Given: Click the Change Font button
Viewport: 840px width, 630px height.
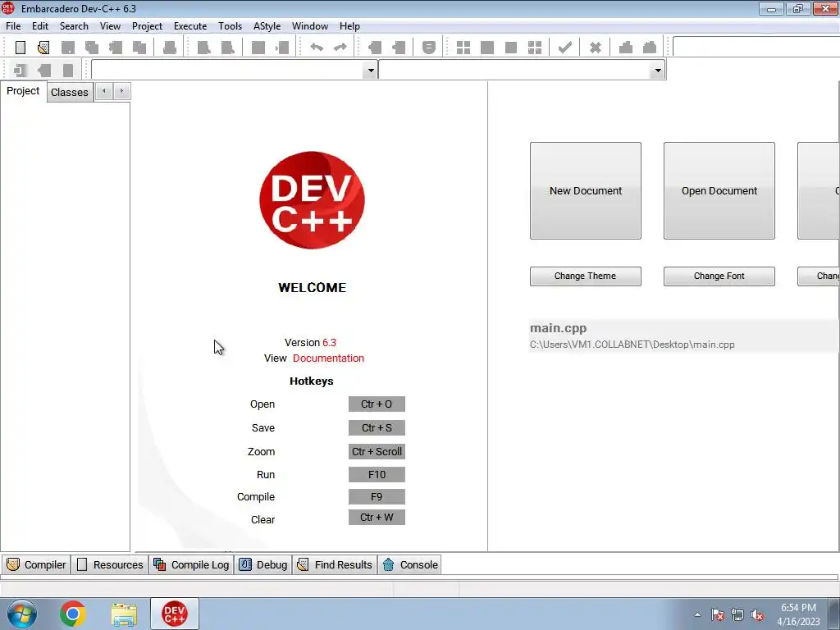Looking at the screenshot, I should (x=719, y=276).
